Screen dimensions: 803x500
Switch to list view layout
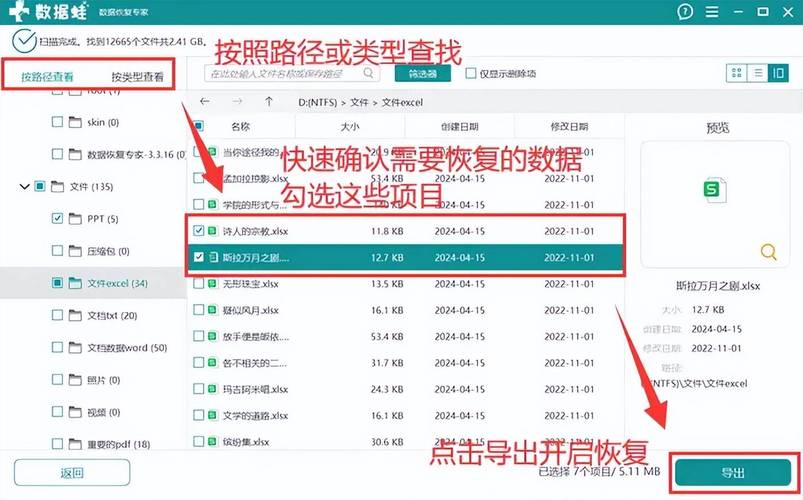click(x=758, y=73)
